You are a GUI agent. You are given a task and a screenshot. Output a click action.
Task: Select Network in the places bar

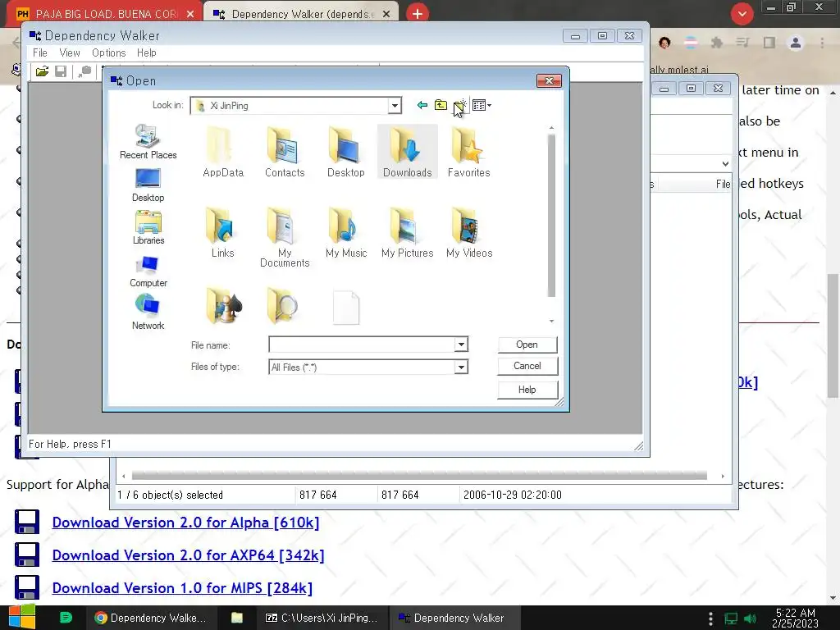click(x=148, y=313)
